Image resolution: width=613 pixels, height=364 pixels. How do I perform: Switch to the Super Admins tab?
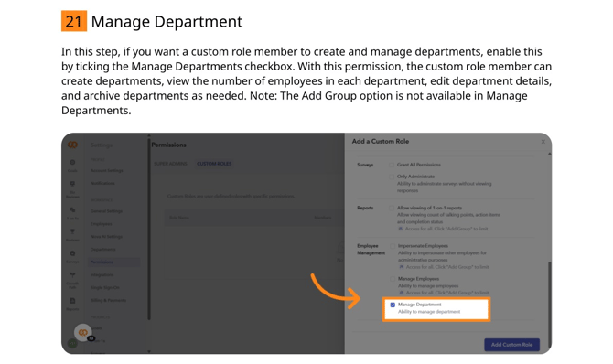pyautogui.click(x=170, y=164)
